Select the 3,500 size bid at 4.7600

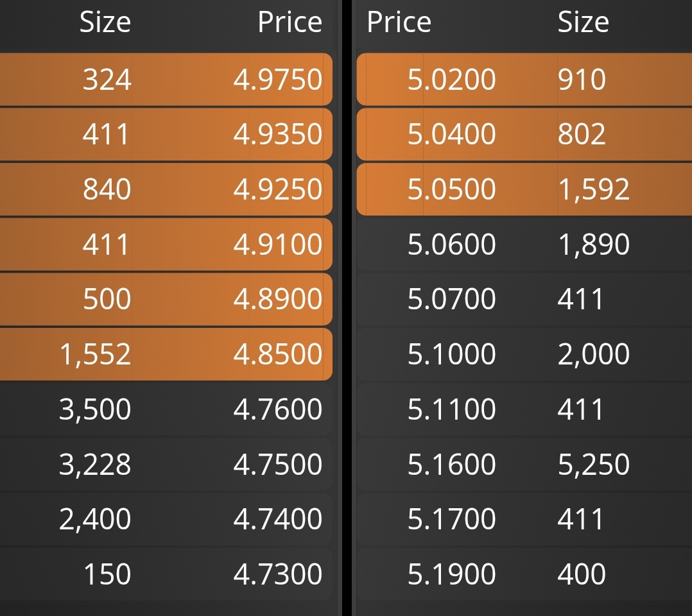(166, 409)
